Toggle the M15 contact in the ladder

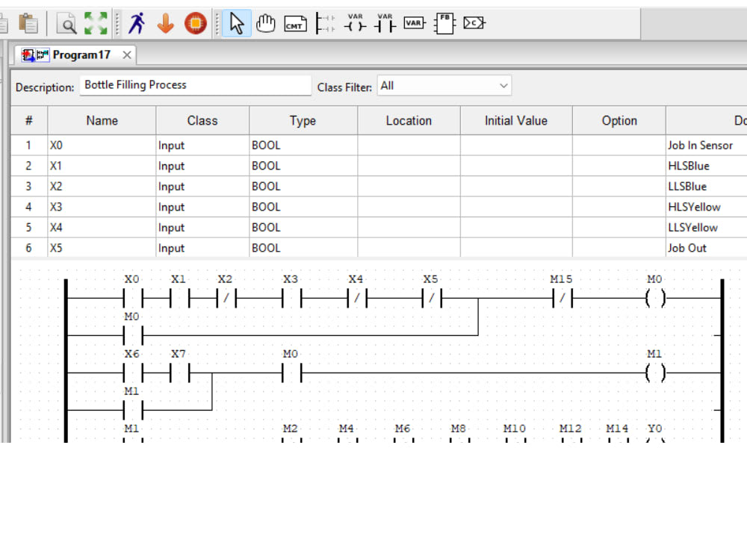point(560,297)
